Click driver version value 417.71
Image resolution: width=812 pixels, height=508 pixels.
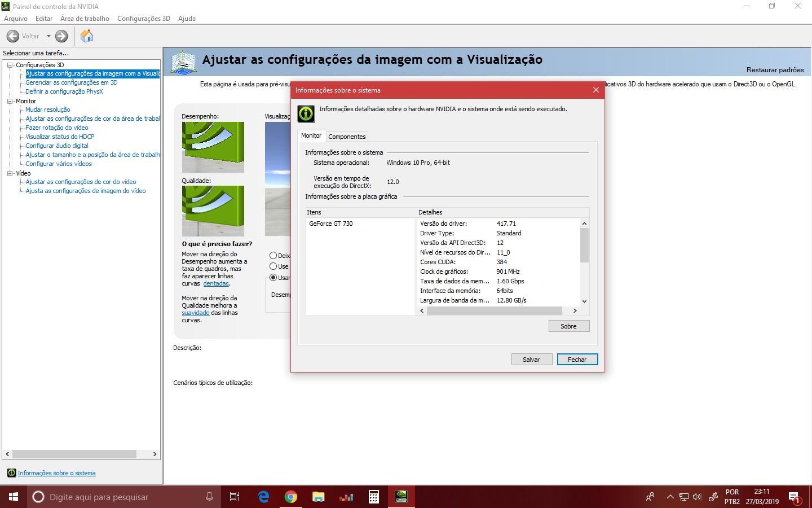(x=506, y=224)
